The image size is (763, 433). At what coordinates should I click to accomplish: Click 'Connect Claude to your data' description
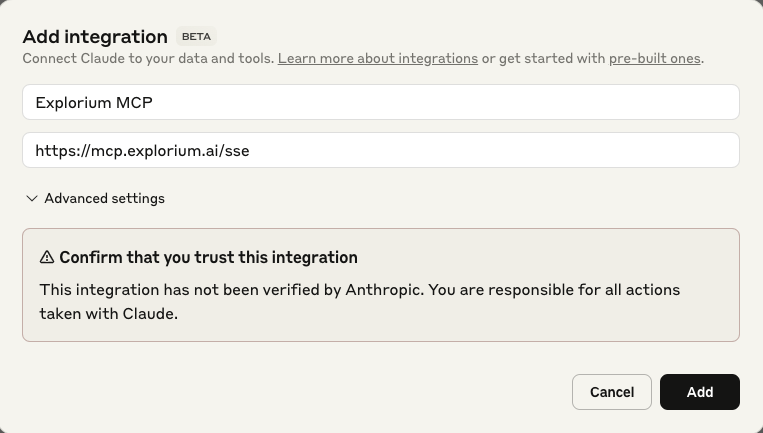point(148,58)
